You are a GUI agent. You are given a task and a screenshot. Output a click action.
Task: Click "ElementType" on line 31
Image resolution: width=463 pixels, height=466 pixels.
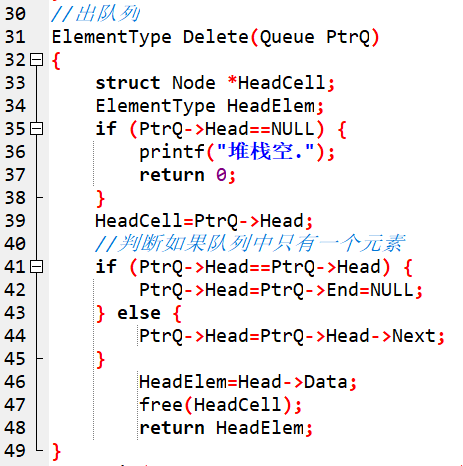click(112, 37)
